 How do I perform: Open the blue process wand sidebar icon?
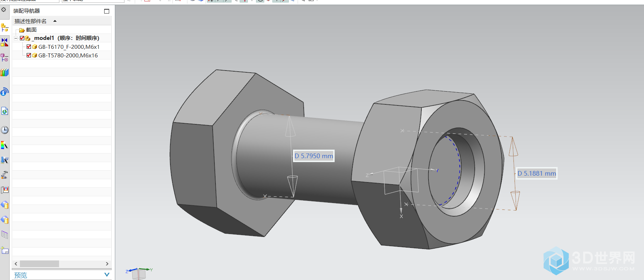pyautogui.click(x=5, y=160)
